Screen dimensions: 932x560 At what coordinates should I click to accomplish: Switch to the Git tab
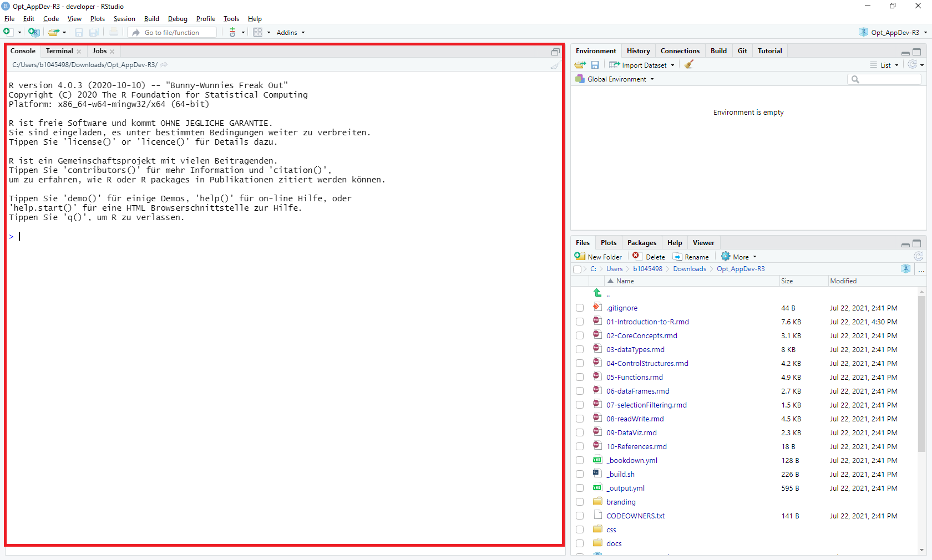pyautogui.click(x=742, y=51)
